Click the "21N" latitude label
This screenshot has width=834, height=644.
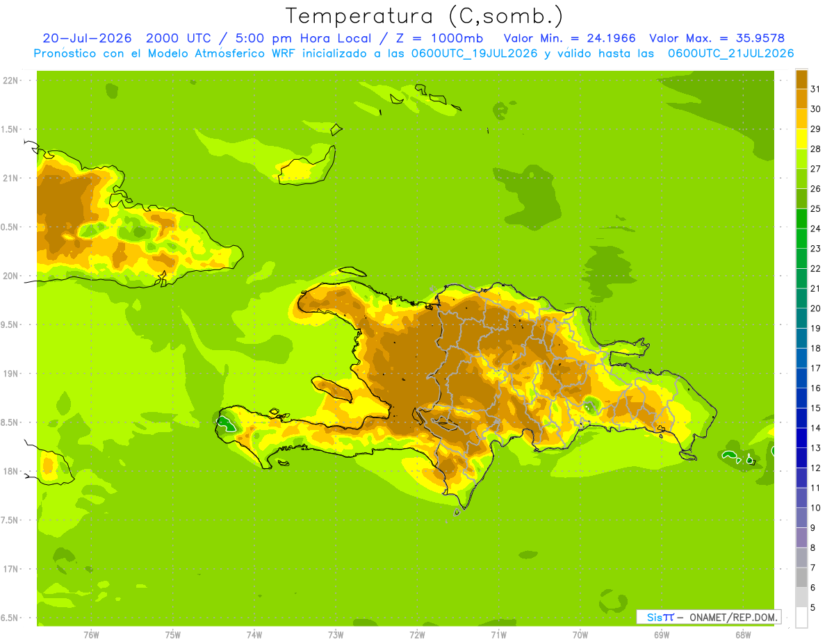click(x=10, y=179)
